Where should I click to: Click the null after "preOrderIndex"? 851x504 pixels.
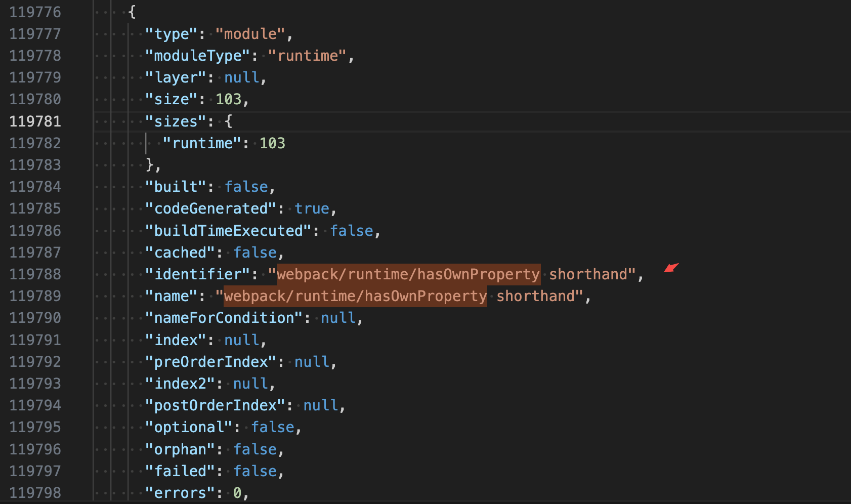312,361
